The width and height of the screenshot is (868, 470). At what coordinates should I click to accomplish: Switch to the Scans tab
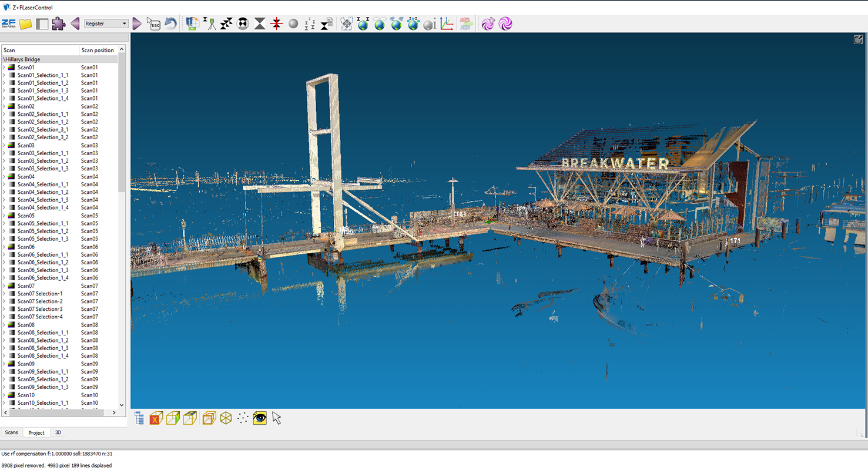coord(12,433)
